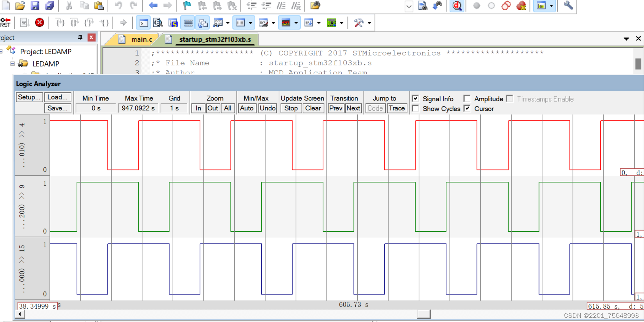644x322 pixels.
Task: Toggle Signal Info checkbox
Action: 415,99
